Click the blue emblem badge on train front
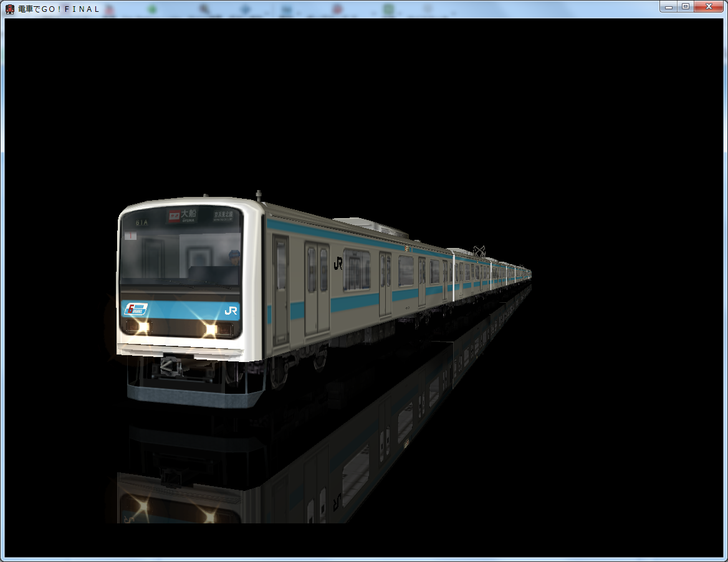The height and width of the screenshot is (562, 728). 136,309
